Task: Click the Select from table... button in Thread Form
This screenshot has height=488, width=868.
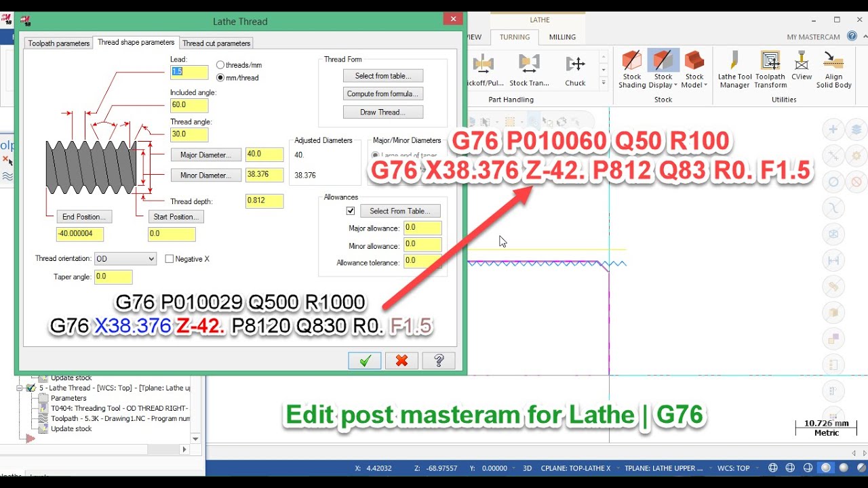Action: (x=383, y=76)
